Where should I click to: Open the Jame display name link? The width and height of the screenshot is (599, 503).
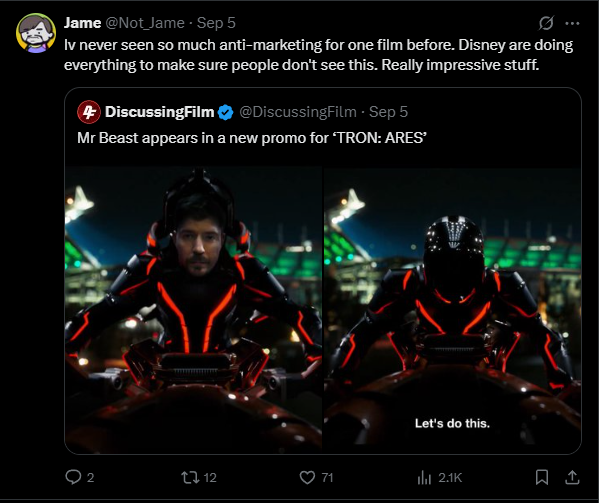(x=83, y=23)
